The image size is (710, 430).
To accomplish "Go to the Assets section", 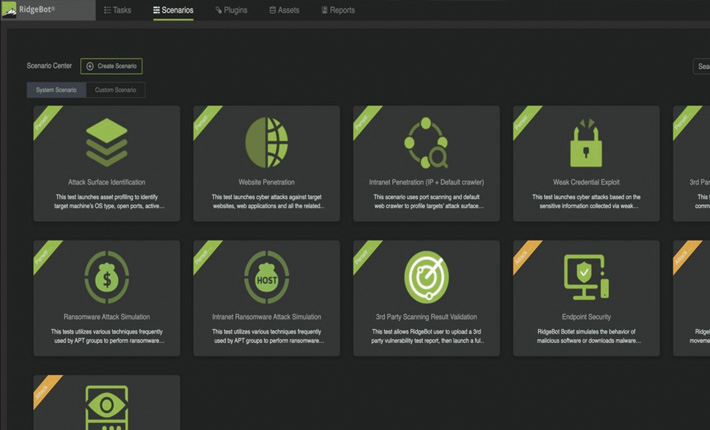I will 285,10.
